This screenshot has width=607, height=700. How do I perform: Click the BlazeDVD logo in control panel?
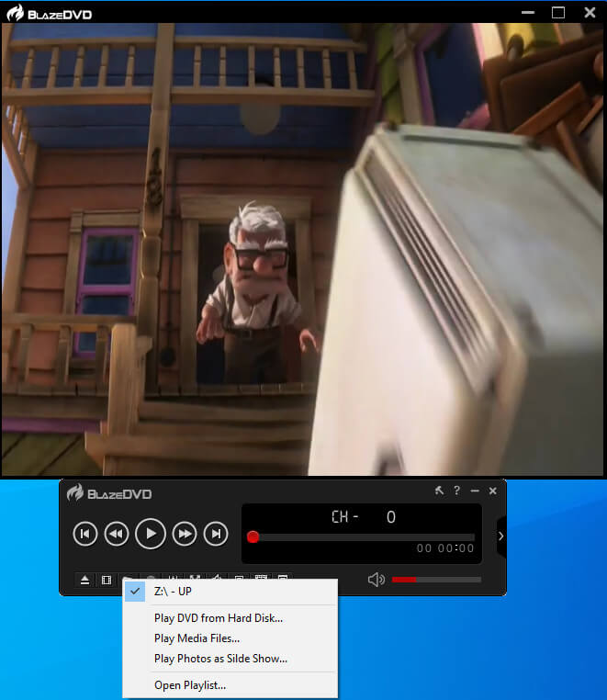pyautogui.click(x=109, y=493)
